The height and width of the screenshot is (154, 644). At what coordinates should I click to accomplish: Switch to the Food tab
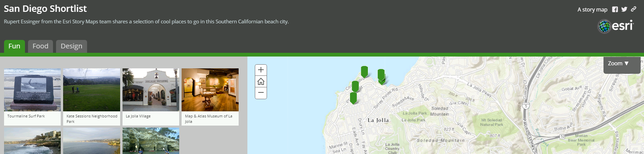click(x=41, y=46)
